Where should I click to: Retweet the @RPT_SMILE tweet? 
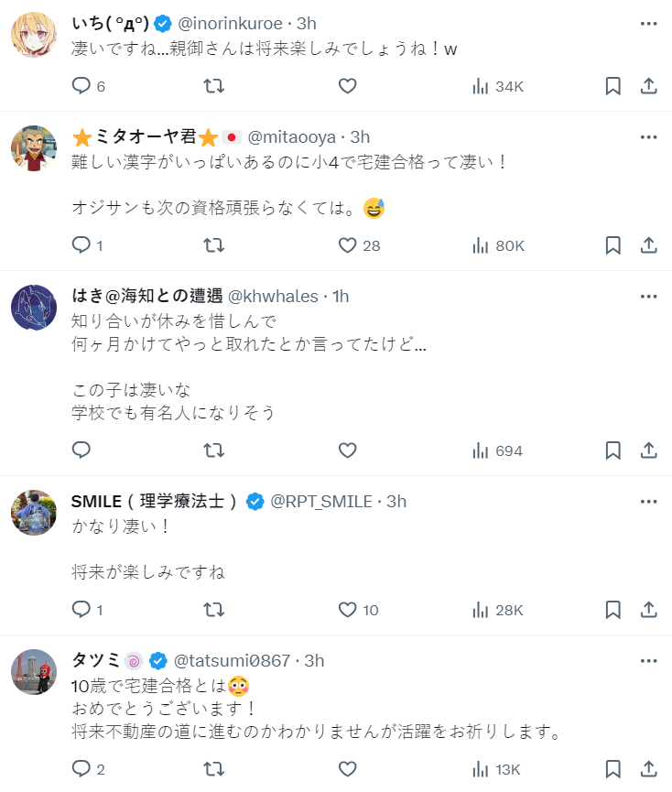click(213, 610)
